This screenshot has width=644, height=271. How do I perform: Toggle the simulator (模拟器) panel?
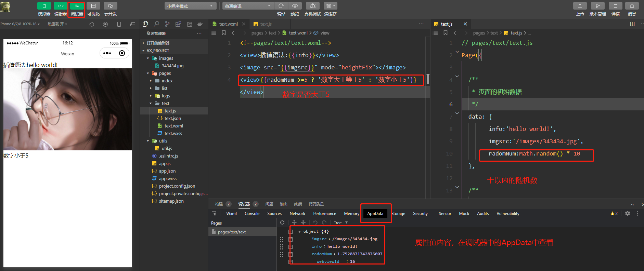(44, 6)
